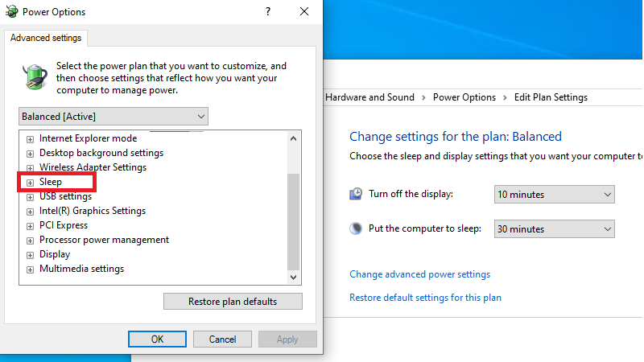Click the help question mark button
644x362 pixels.
coord(267,12)
